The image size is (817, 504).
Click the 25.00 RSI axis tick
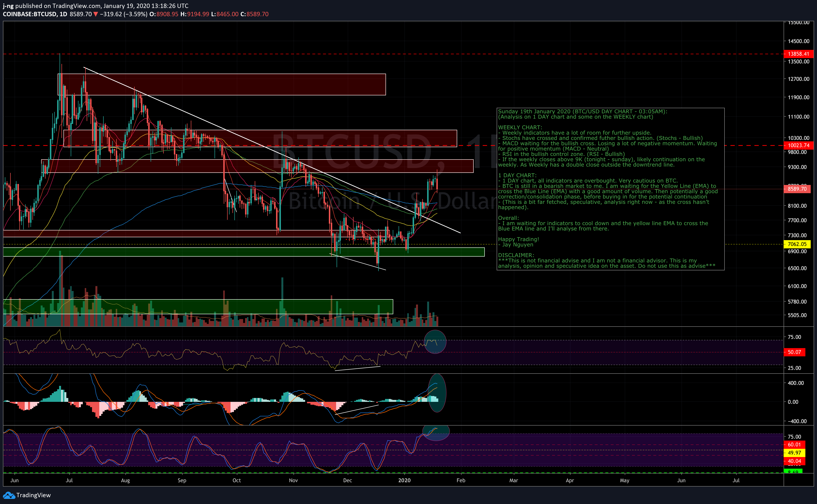[794, 368]
